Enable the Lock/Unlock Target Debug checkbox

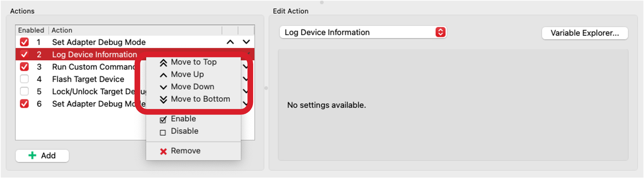[x=24, y=91]
